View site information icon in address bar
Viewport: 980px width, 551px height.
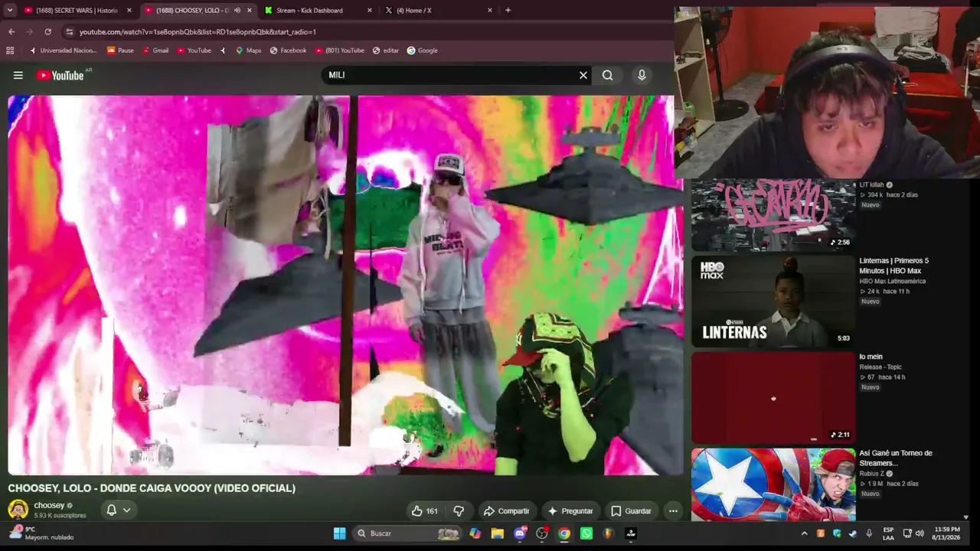point(70,32)
